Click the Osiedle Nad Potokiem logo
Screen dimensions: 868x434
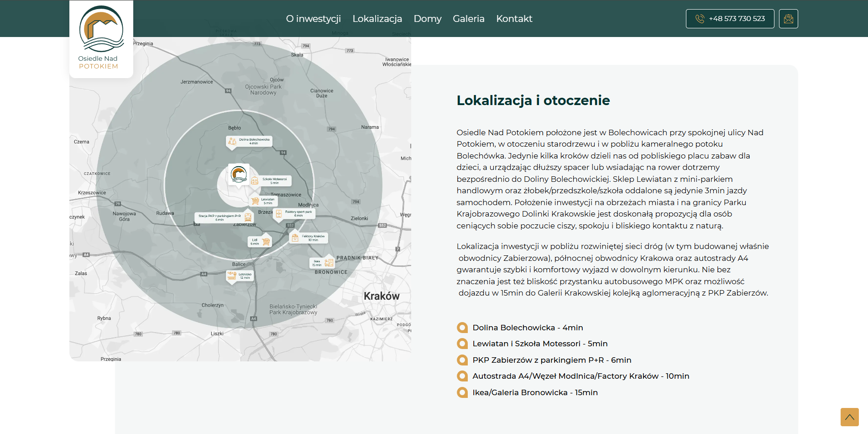coord(101,39)
